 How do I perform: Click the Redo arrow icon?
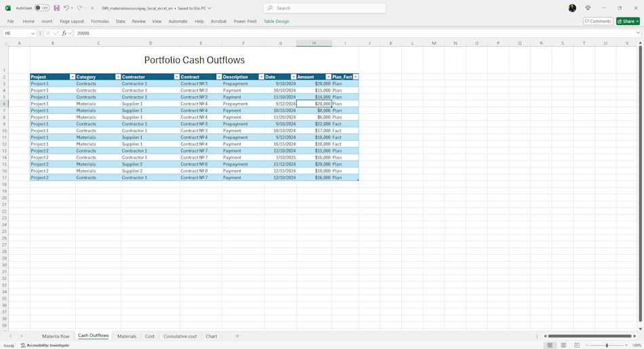pyautogui.click(x=80, y=8)
